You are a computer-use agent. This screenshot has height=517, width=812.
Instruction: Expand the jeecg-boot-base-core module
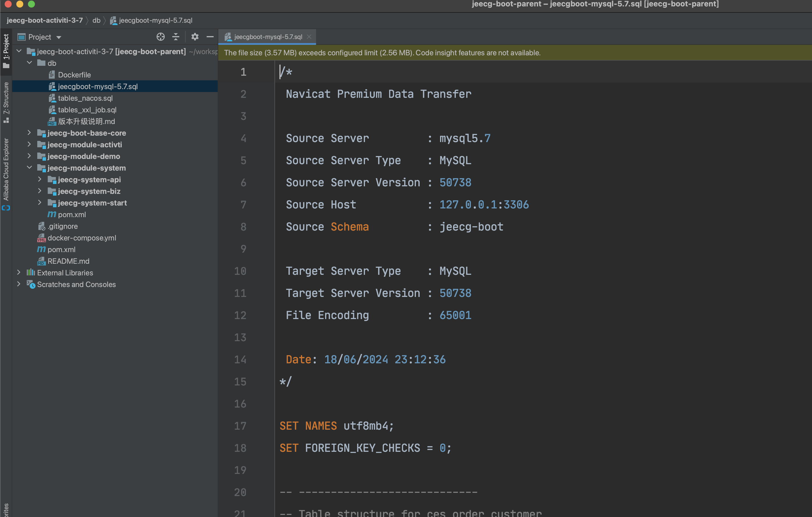pos(29,133)
